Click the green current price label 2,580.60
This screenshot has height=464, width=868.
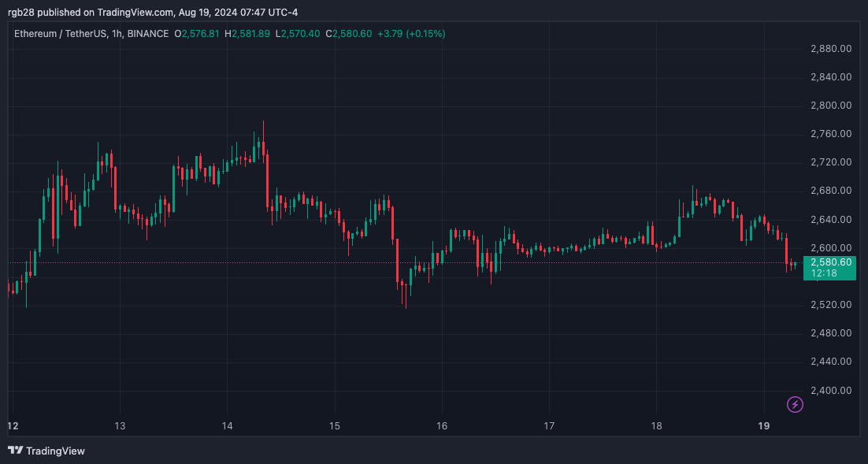click(829, 262)
